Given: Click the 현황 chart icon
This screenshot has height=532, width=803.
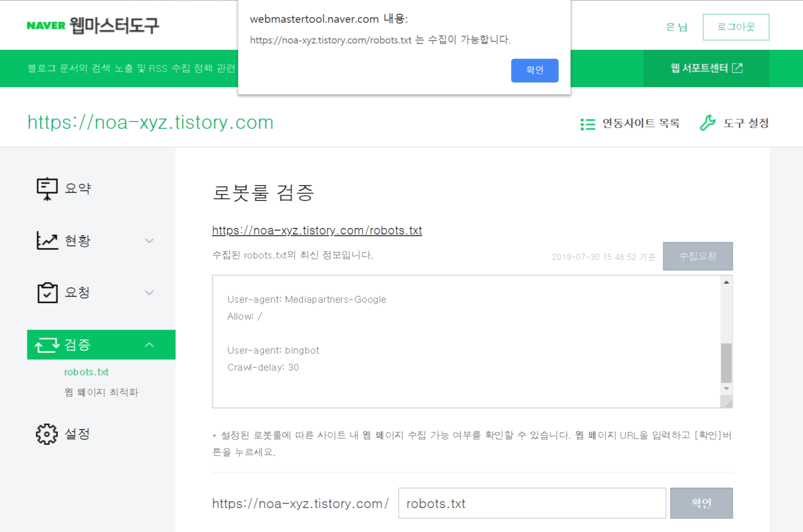Looking at the screenshot, I should click(47, 241).
